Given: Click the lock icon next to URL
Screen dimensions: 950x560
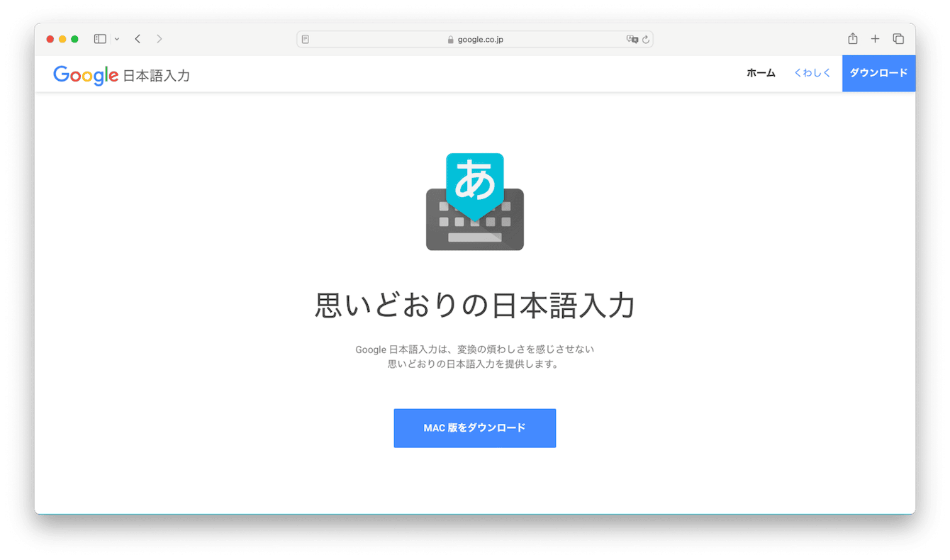Looking at the screenshot, I should point(451,40).
